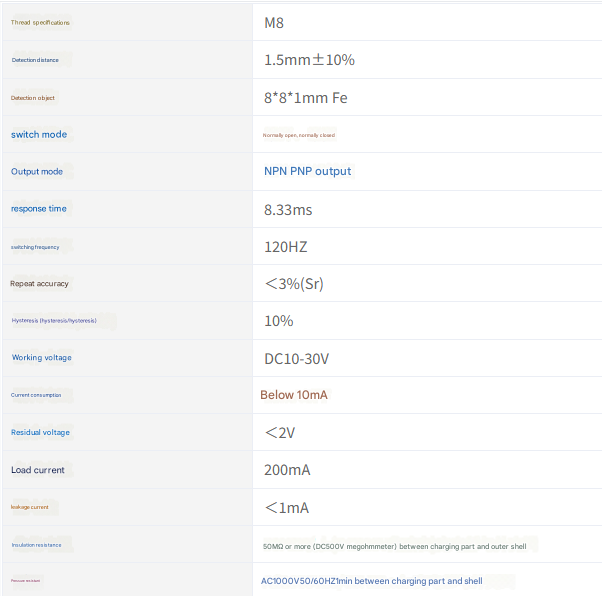Select the 'Repeat accuracy' label

click(40, 284)
